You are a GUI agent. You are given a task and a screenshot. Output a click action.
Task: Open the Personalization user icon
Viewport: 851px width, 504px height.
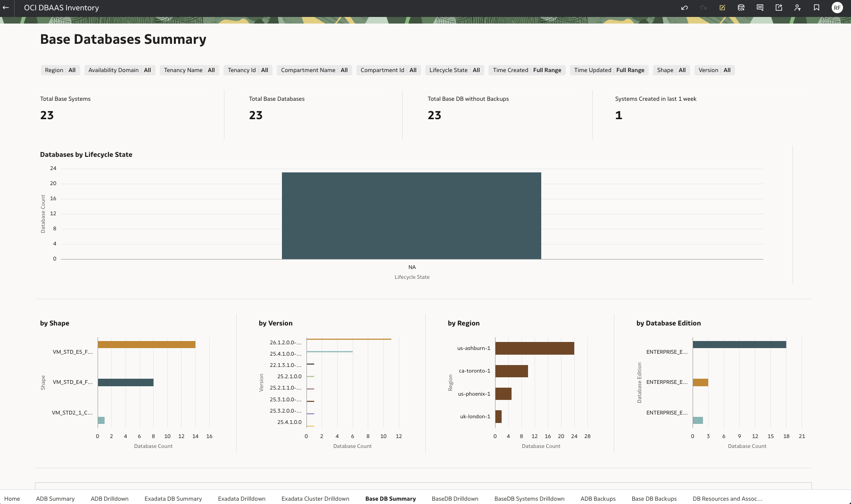798,8
